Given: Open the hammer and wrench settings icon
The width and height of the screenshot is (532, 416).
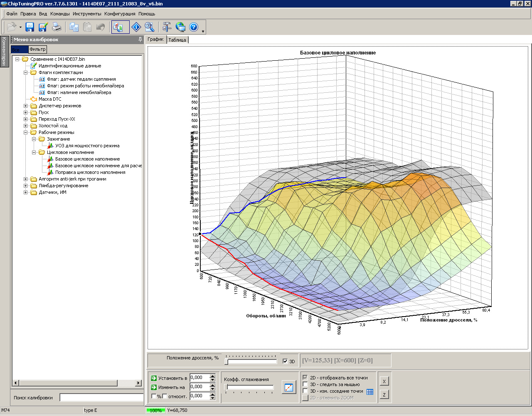Looking at the screenshot, I should [167, 27].
